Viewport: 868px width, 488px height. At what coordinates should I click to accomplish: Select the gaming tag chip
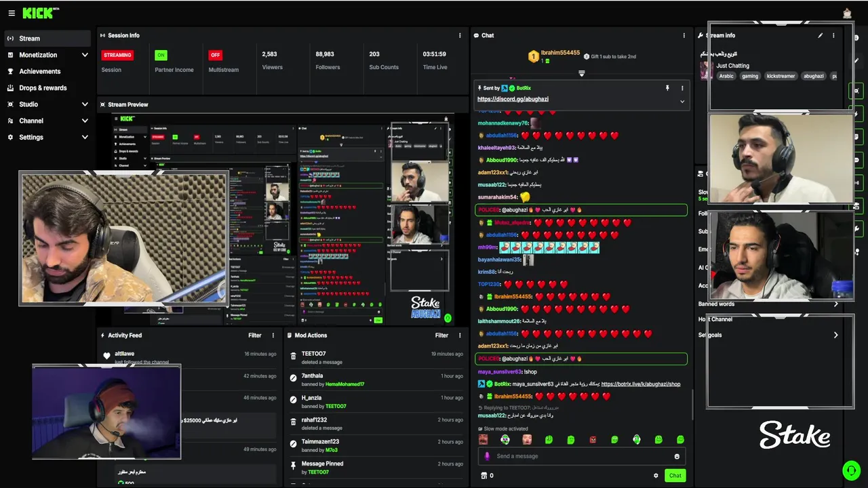pyautogui.click(x=750, y=76)
